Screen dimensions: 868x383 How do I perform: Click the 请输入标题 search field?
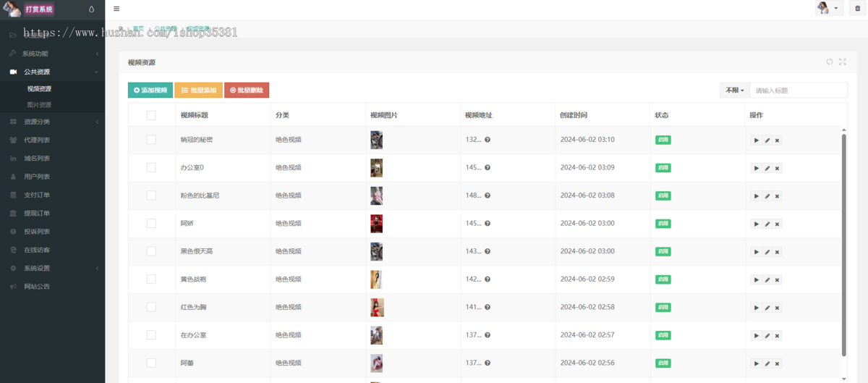point(799,90)
